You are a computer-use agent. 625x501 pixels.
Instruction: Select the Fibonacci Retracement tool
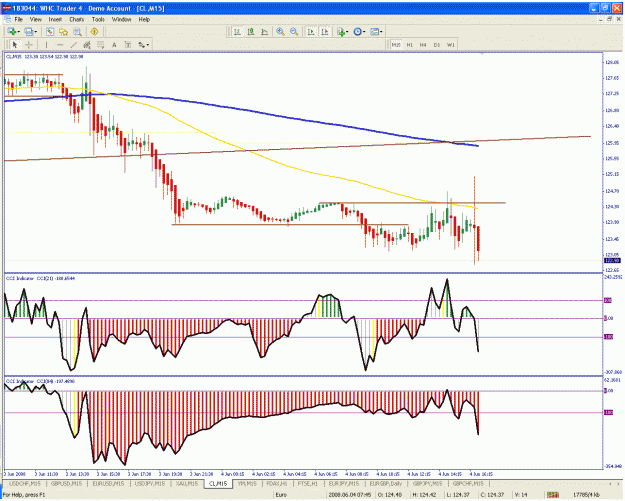coord(100,45)
